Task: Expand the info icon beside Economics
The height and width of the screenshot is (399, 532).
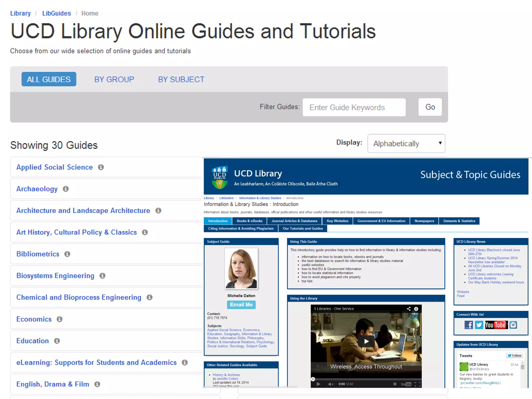Action: pos(59,319)
